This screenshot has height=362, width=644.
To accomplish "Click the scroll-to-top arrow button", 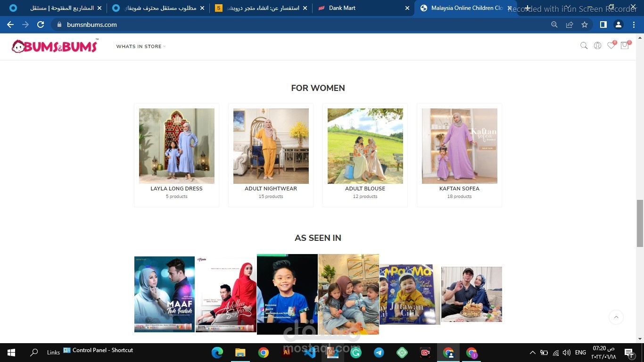I will [616, 317].
